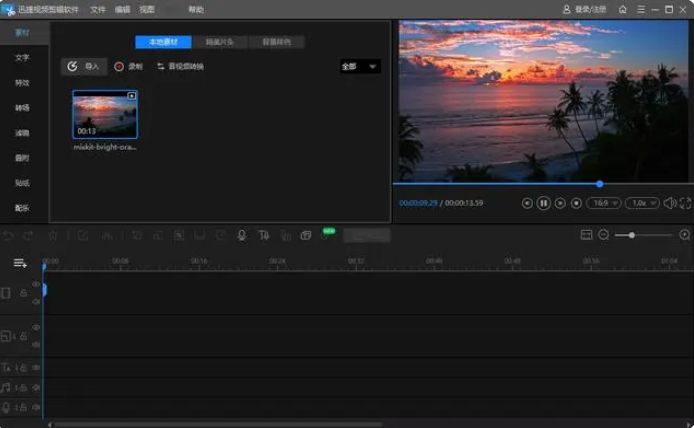Screen dimensions: 694x428
Task: Open the 全部 filter dropdown
Action: [x=360, y=66]
